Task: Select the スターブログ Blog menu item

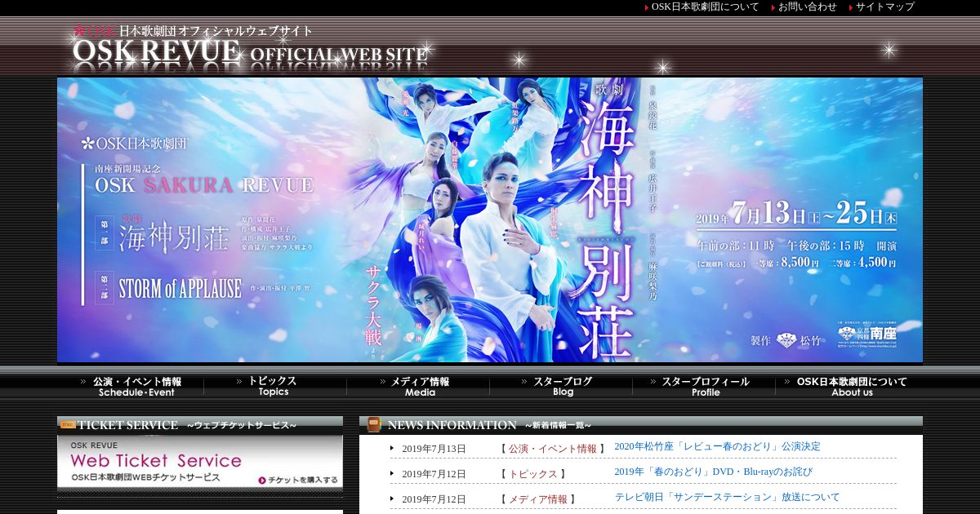Action: tap(562, 387)
